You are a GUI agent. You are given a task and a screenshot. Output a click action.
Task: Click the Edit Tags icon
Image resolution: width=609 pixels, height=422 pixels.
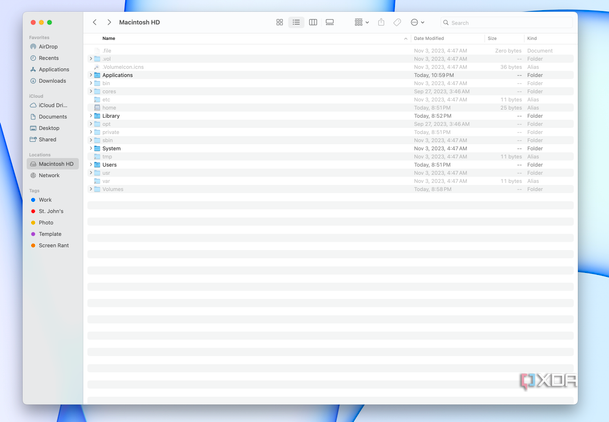coord(397,22)
